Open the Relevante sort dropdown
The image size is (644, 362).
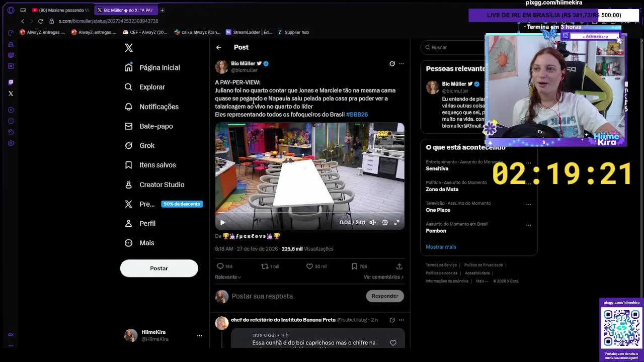point(228,277)
